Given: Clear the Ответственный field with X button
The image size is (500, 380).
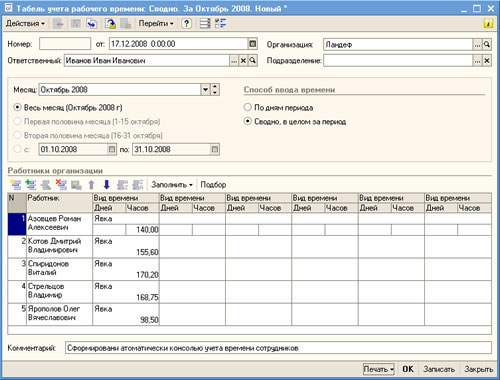Looking at the screenshot, I should click(243, 61).
